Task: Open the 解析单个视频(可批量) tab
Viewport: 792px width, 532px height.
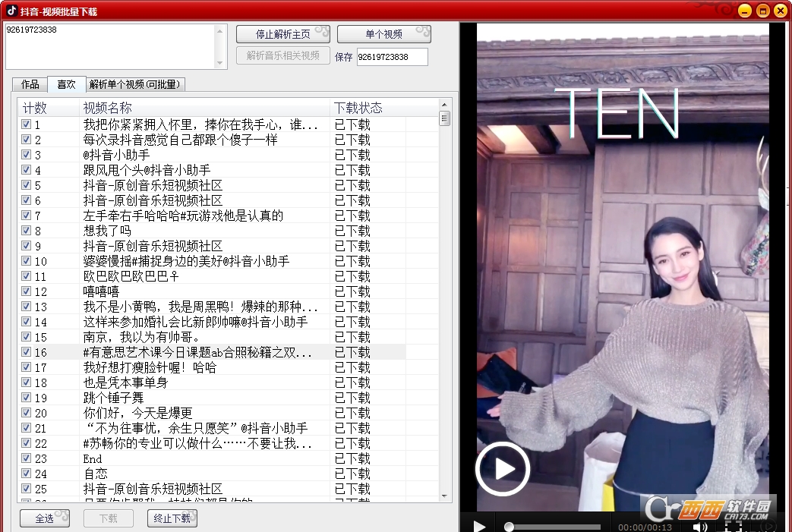Action: (x=135, y=84)
